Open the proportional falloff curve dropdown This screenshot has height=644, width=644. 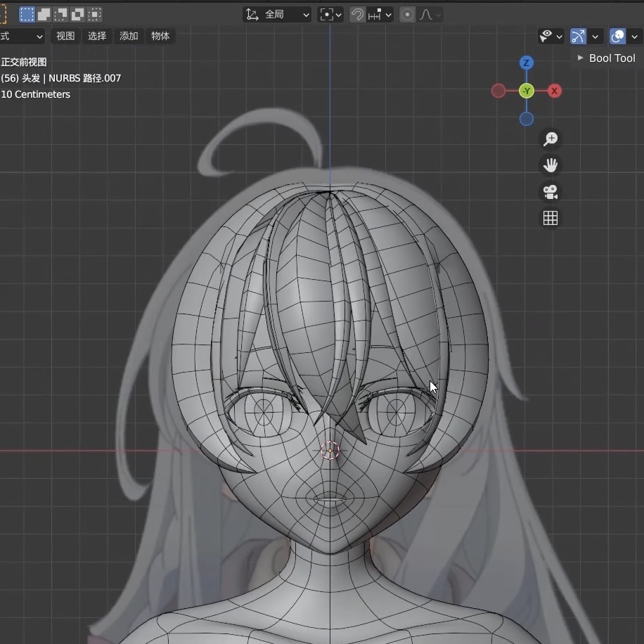pos(430,15)
